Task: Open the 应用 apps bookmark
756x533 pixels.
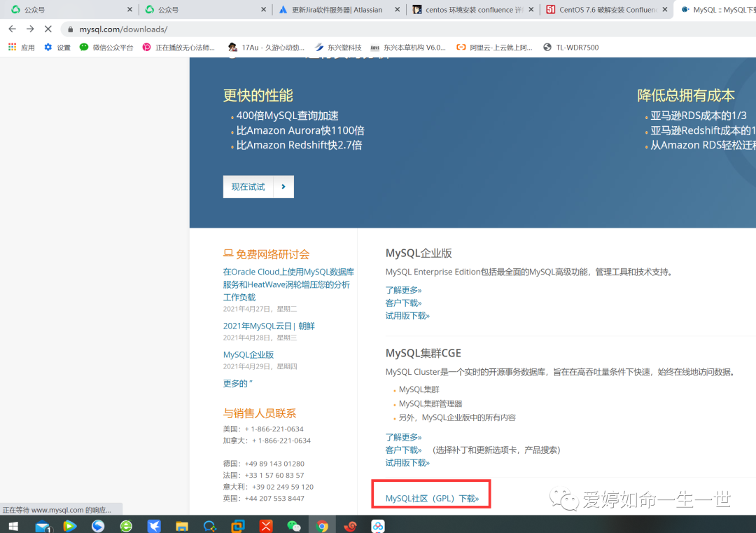Action: coord(22,47)
